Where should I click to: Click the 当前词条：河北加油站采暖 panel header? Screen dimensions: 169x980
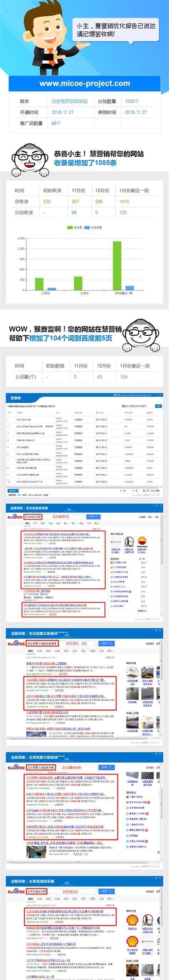click(84, 508)
